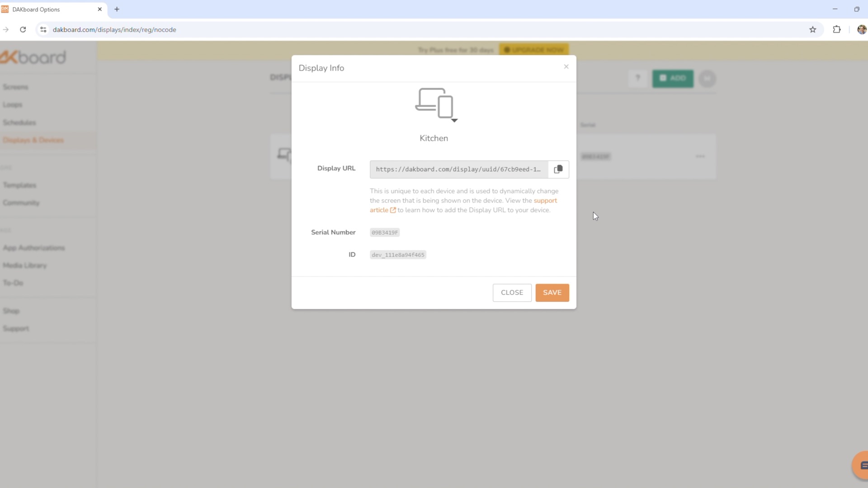Bookmark this page with the star icon
This screenshot has height=488, width=868.
[812, 30]
